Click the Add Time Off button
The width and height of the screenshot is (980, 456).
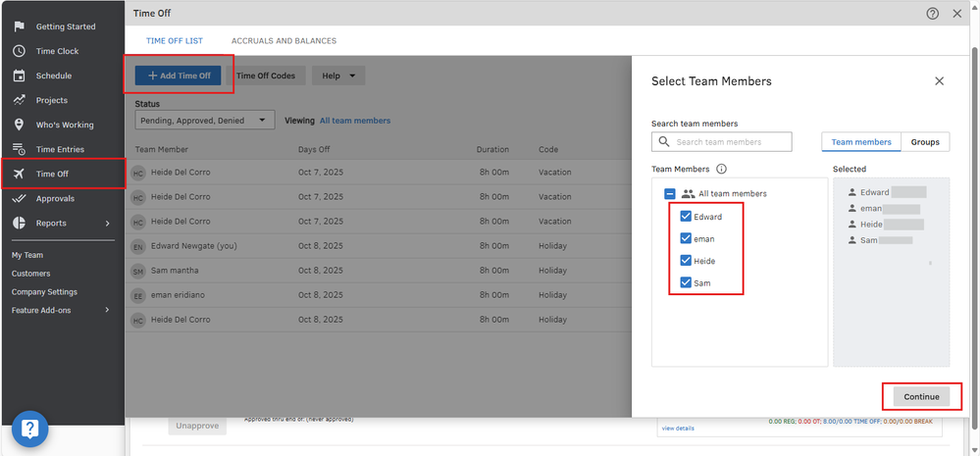(x=179, y=76)
